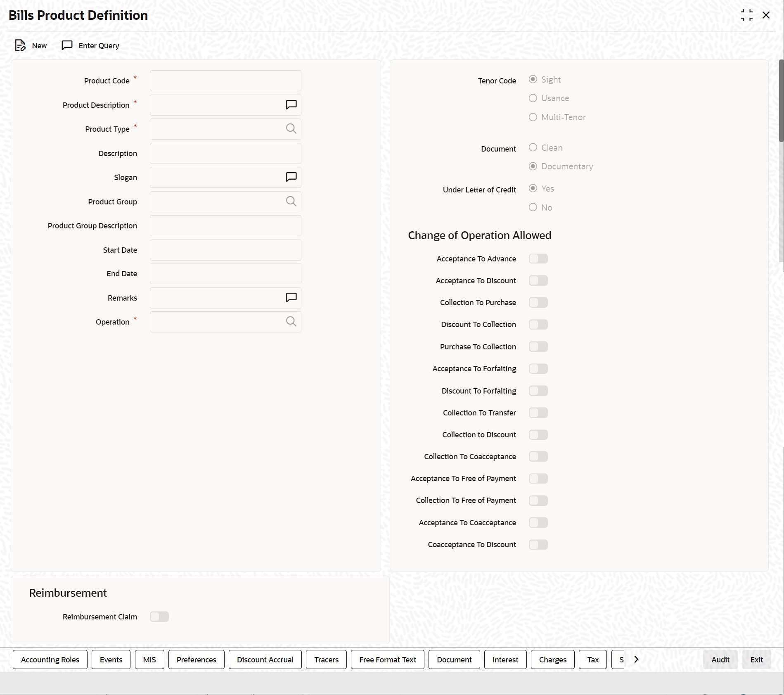Viewport: 784px width, 695px height.
Task: Click the New record icon
Action: [x=20, y=45]
